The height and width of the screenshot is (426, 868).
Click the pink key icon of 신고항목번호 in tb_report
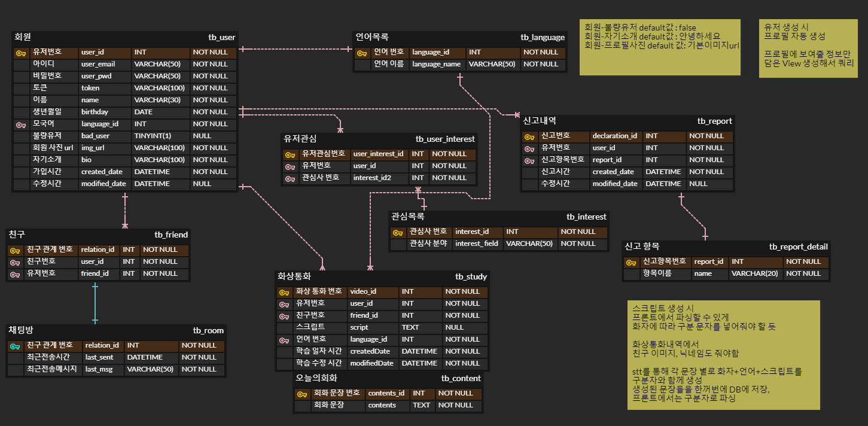pyautogui.click(x=529, y=160)
